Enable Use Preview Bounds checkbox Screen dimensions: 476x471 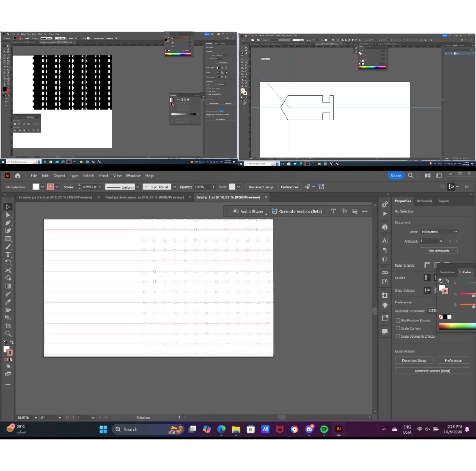[398, 320]
